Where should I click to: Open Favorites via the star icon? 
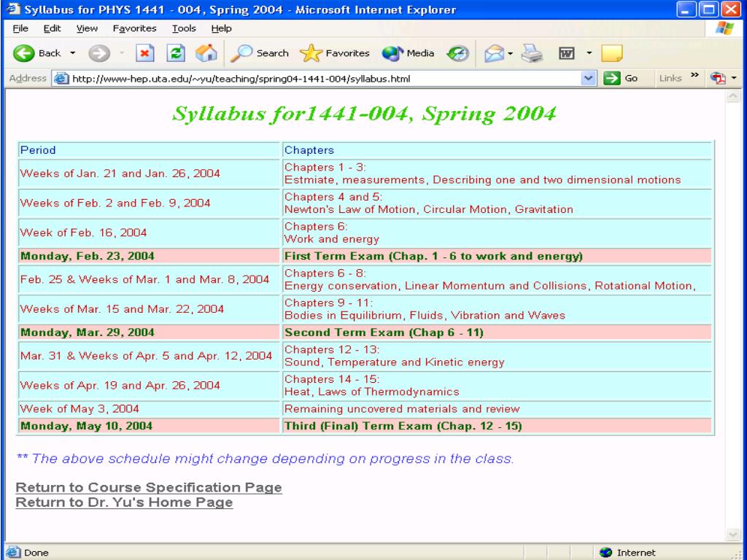coord(335,53)
